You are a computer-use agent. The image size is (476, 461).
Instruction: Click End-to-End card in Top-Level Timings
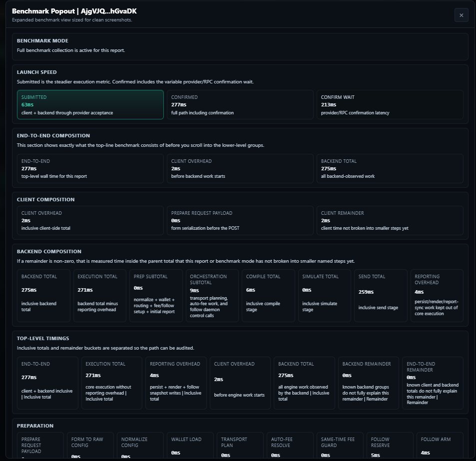(47, 383)
